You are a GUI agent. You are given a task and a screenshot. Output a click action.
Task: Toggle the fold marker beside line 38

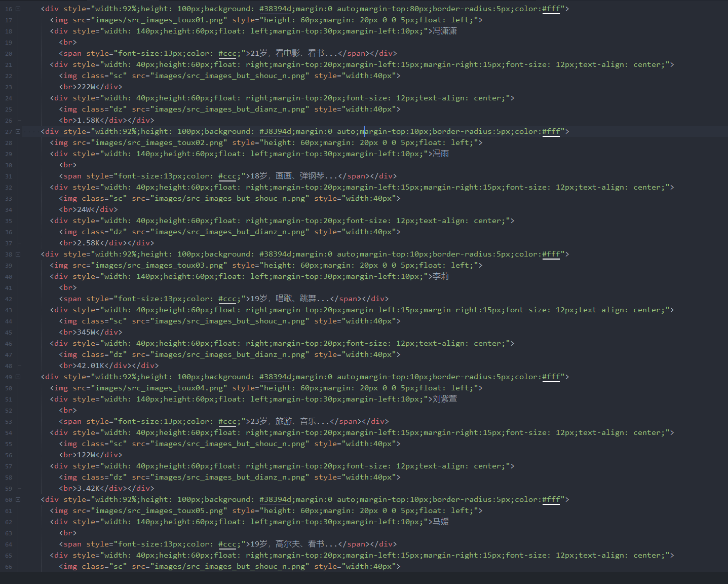[x=18, y=254]
